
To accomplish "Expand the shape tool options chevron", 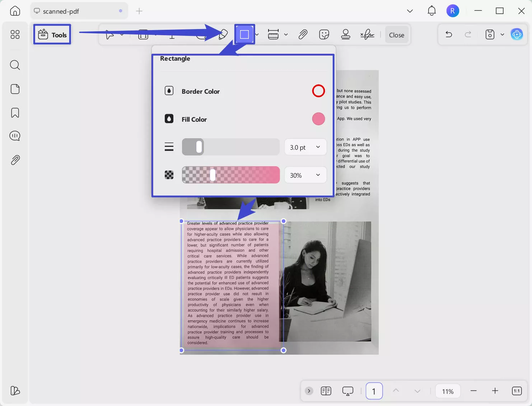I will point(256,34).
